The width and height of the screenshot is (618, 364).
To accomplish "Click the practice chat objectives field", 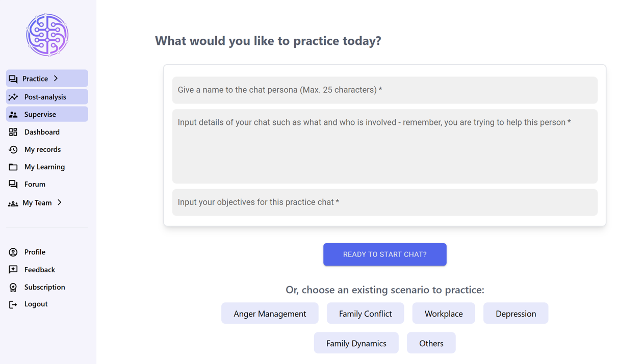I will pyautogui.click(x=384, y=202).
